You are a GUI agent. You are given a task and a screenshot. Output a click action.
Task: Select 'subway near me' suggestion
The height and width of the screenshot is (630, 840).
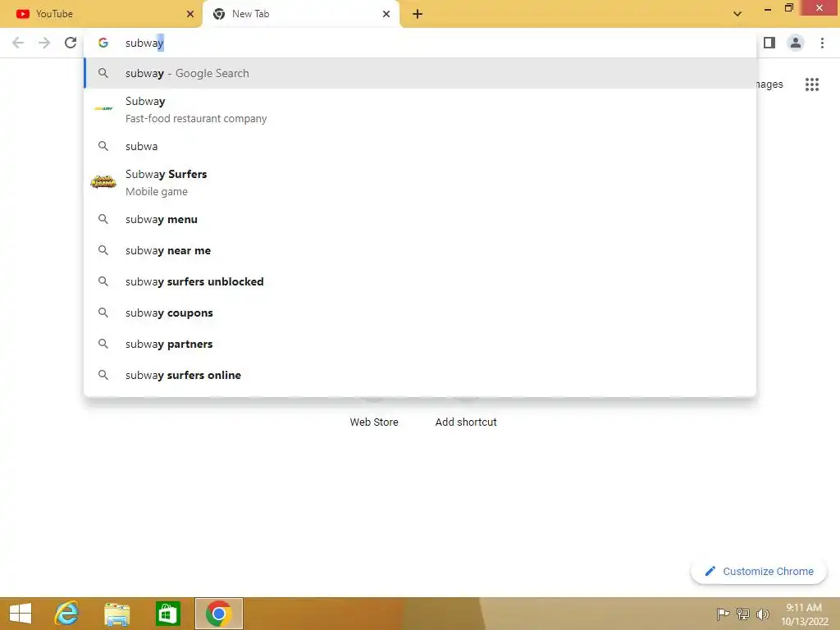tap(420, 250)
